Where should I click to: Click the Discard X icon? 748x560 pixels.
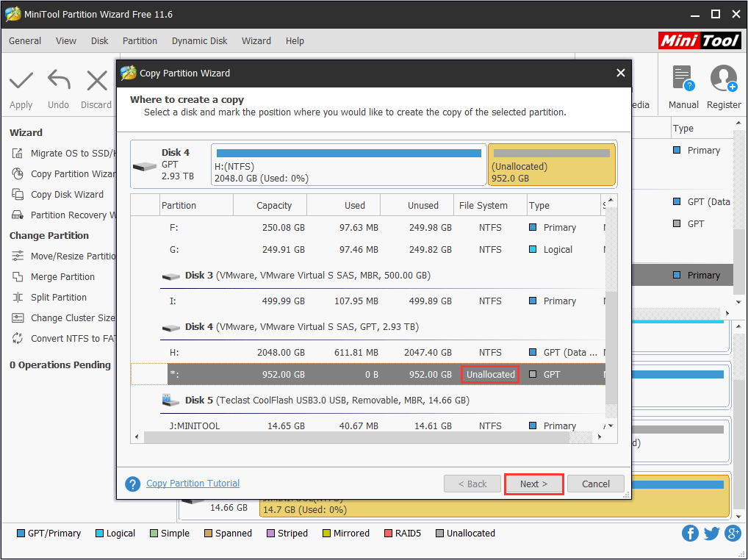point(97,81)
